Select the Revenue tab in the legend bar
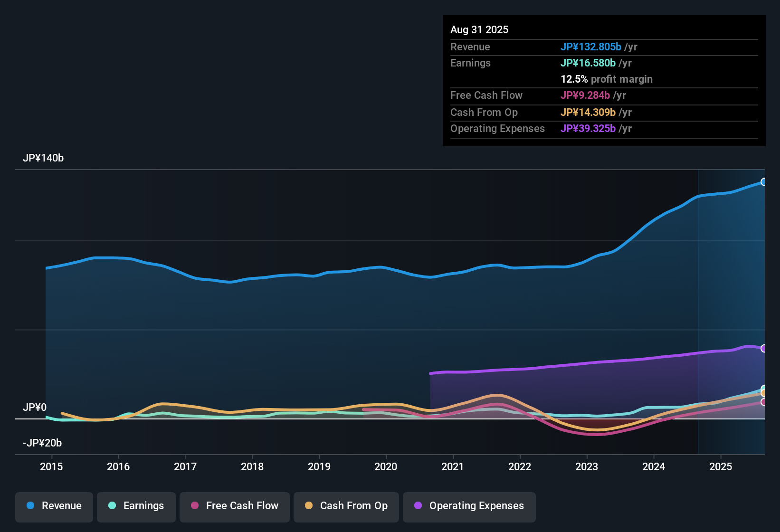The image size is (780, 532). click(54, 506)
